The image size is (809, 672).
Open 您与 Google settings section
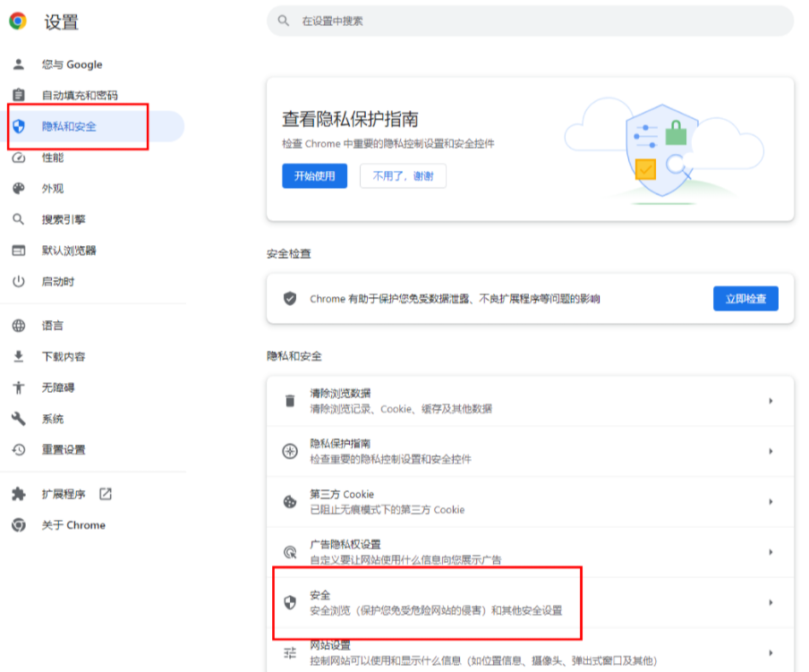[x=72, y=64]
